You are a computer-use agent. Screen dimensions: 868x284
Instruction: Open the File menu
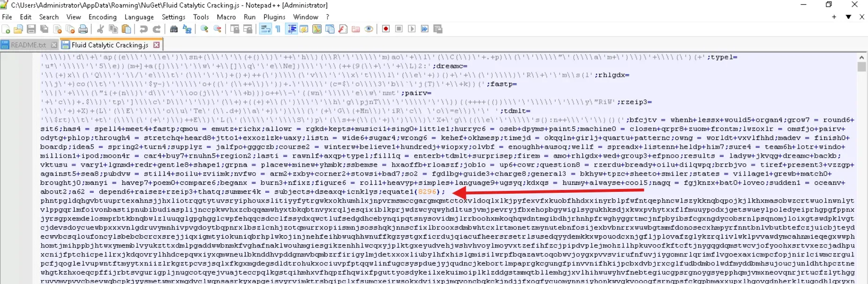coord(7,17)
